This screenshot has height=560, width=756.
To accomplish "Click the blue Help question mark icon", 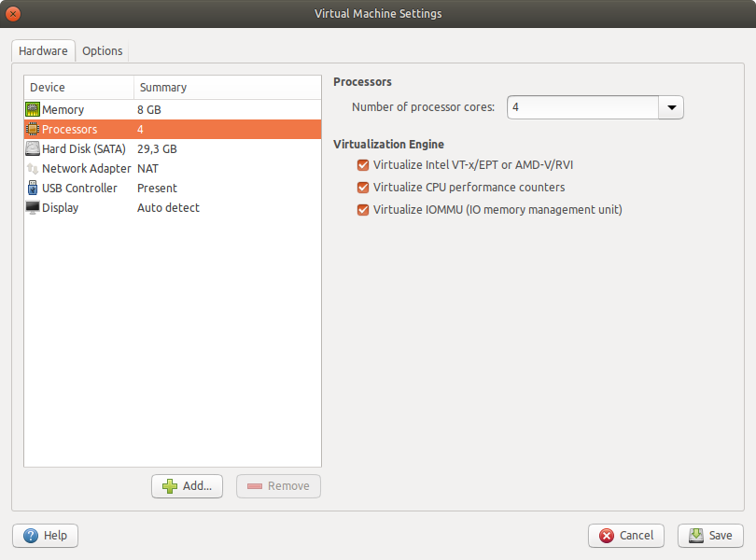I will [31, 536].
